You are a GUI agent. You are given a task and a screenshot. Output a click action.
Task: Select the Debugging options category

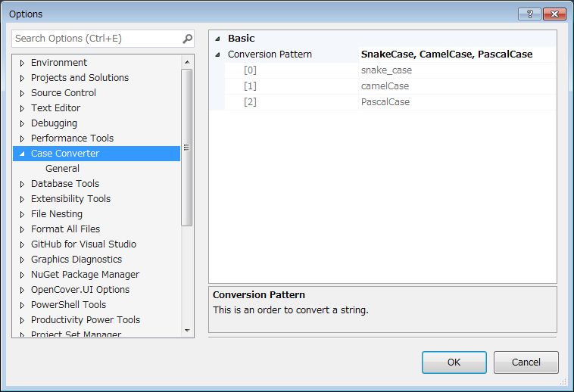54,123
